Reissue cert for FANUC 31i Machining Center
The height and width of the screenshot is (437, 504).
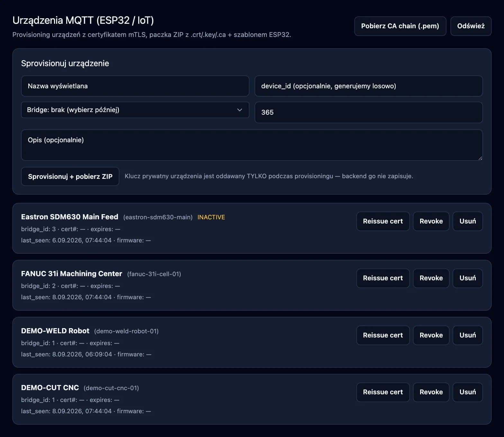coord(383,278)
